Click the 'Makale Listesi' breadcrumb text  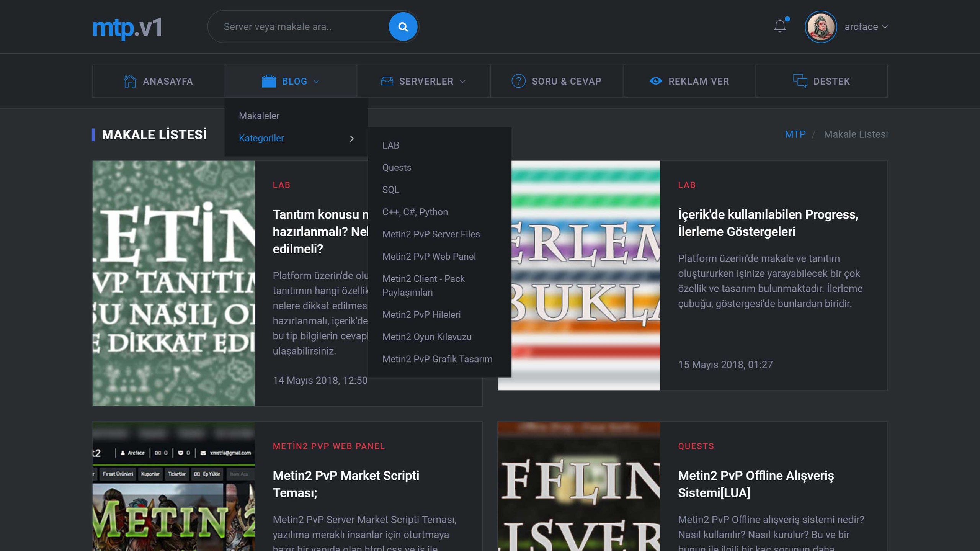click(856, 134)
